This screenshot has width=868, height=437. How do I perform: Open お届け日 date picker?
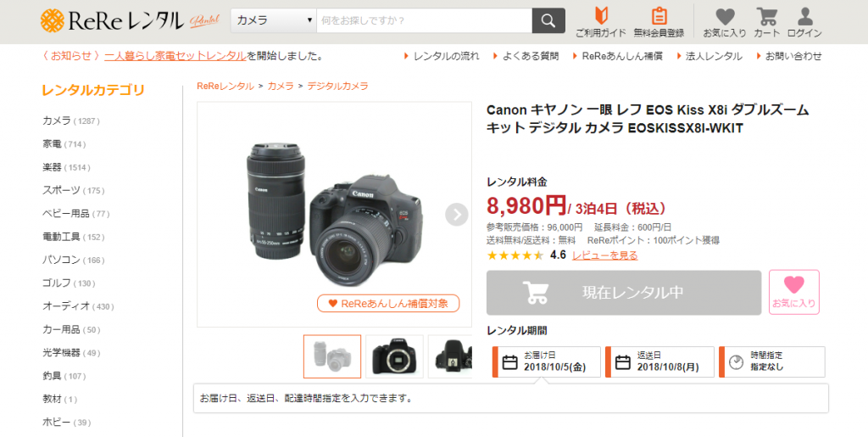click(x=547, y=361)
